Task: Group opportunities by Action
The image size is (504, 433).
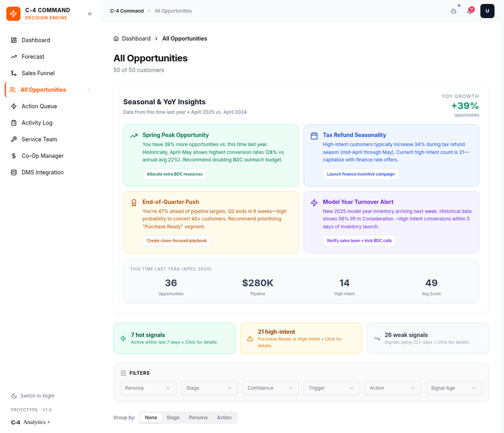Action: 224,418
